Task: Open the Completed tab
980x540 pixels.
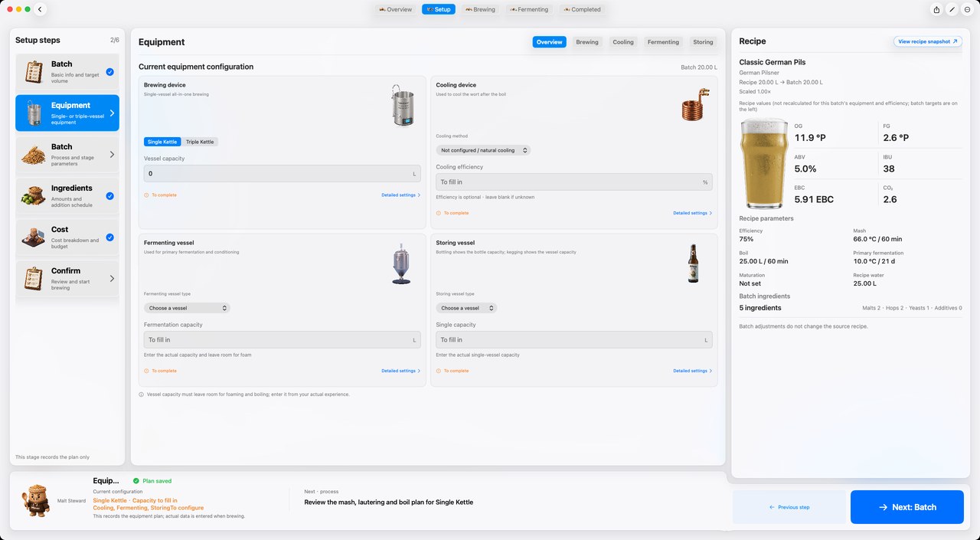Action: (x=582, y=9)
